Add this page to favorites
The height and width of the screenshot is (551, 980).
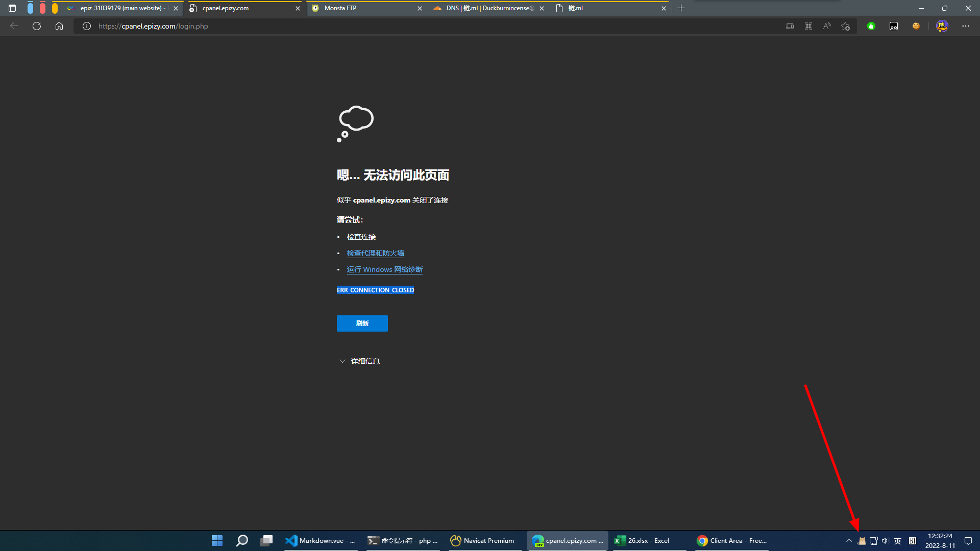coord(846,26)
